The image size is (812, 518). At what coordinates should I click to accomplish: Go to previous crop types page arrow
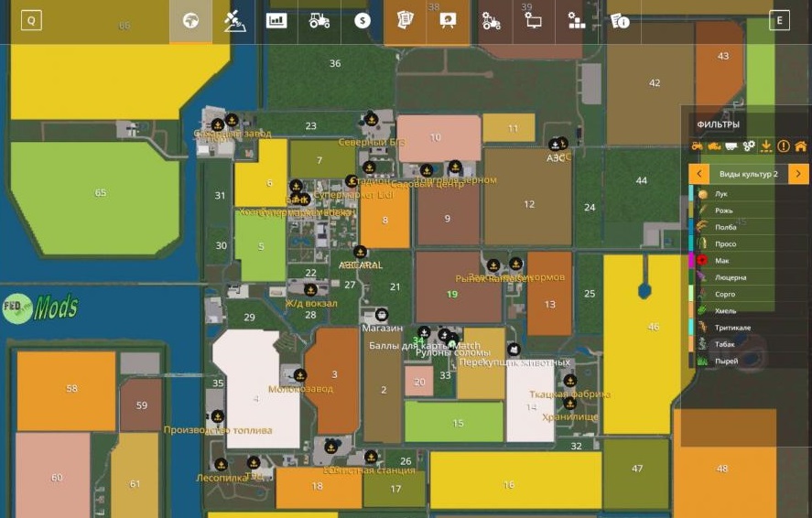pyautogui.click(x=699, y=173)
